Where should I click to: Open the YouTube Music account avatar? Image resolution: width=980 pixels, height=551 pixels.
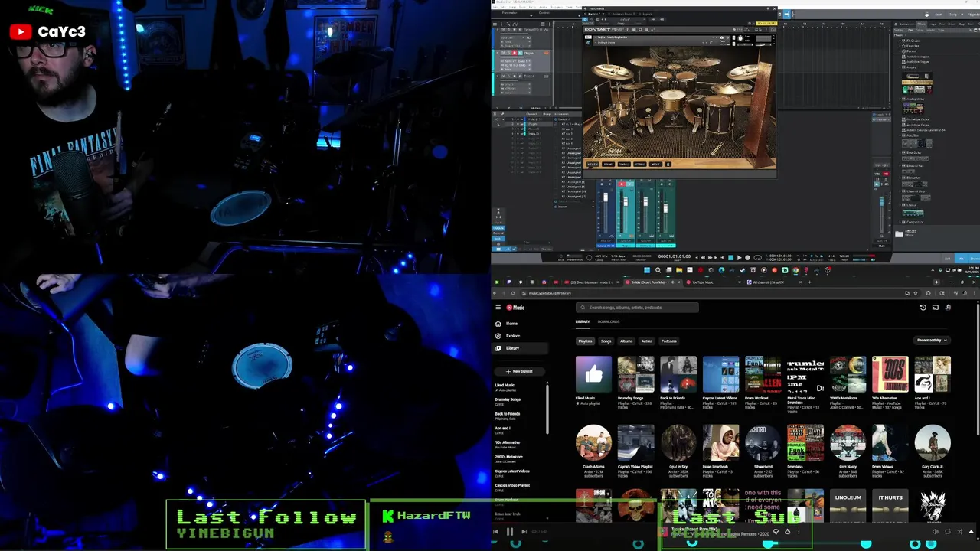click(948, 307)
